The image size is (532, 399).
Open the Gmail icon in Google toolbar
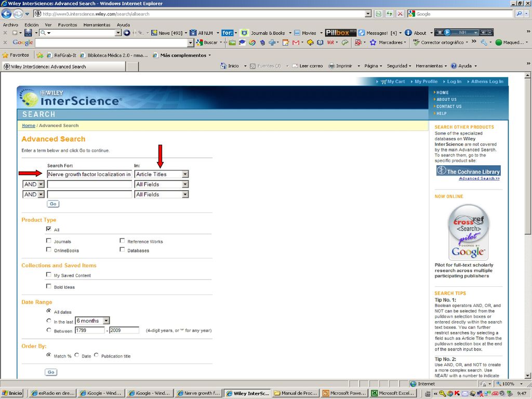(296, 43)
